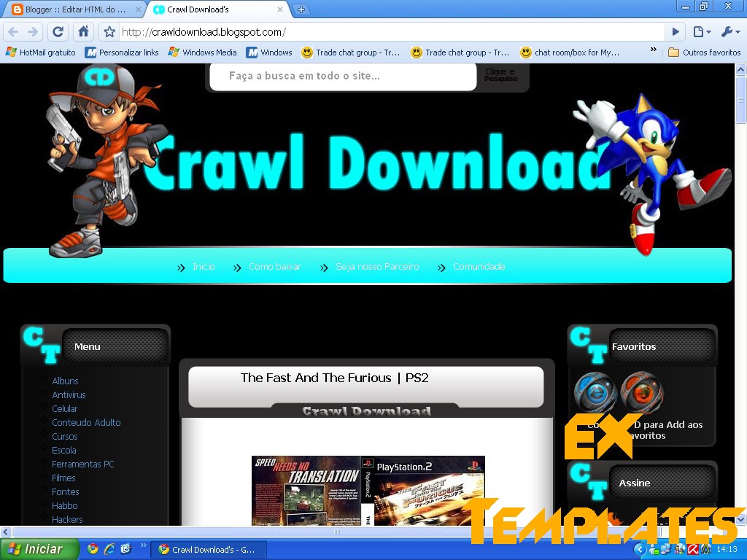Click the red Avira umbrella tray icon

(693, 550)
